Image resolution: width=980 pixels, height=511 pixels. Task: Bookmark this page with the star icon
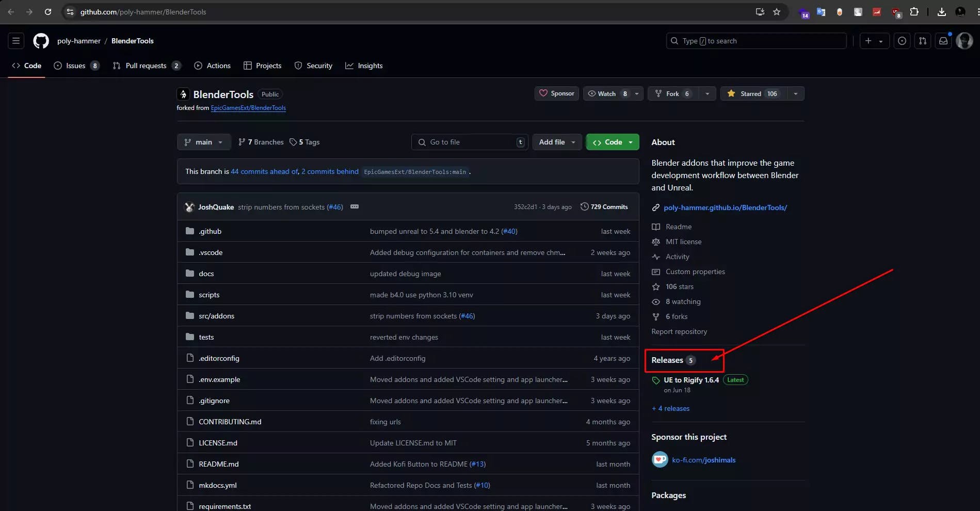tap(776, 12)
